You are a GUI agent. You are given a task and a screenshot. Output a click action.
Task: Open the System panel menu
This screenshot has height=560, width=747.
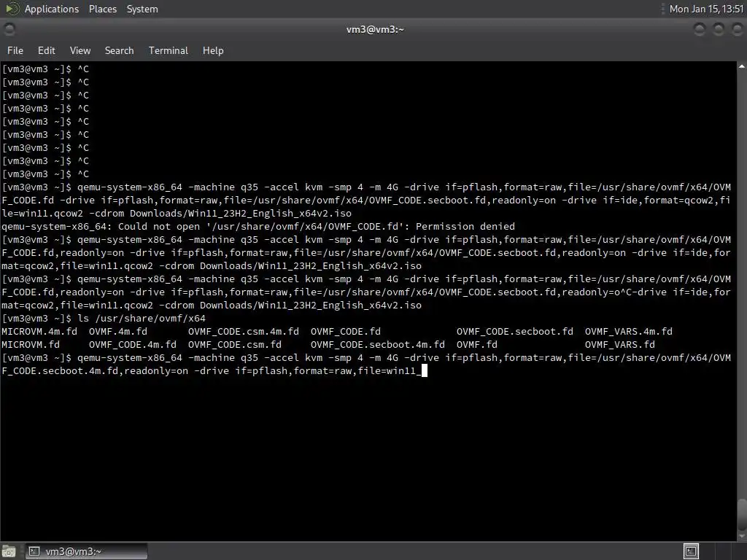coord(142,9)
